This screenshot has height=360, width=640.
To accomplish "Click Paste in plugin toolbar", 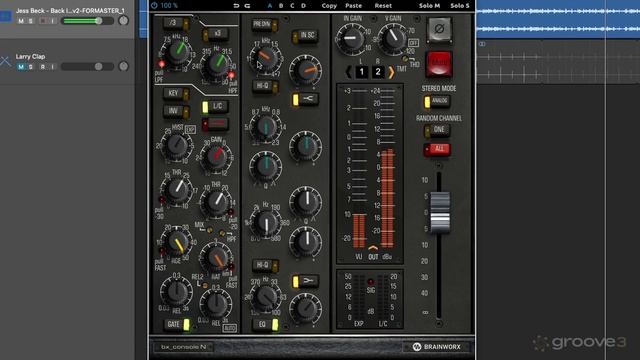I will tap(353, 6).
